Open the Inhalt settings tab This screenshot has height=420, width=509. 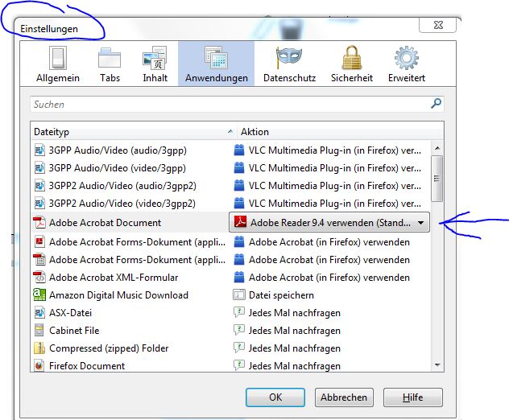pos(155,64)
